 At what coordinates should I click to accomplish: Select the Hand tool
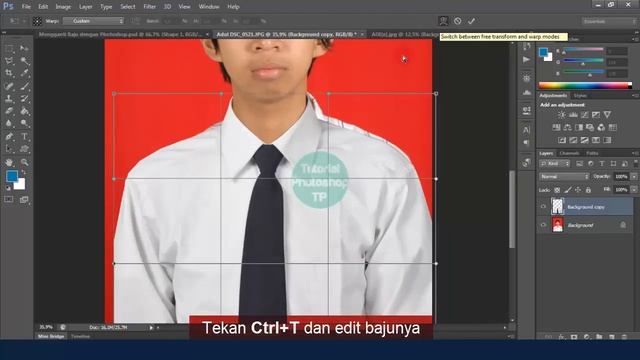point(9,162)
